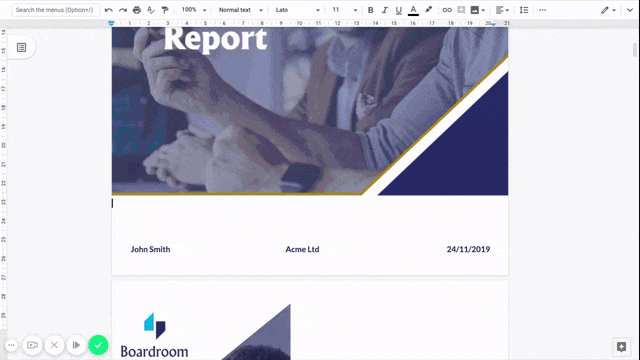
Task: Open the Lato font dropdown
Action: click(297, 10)
